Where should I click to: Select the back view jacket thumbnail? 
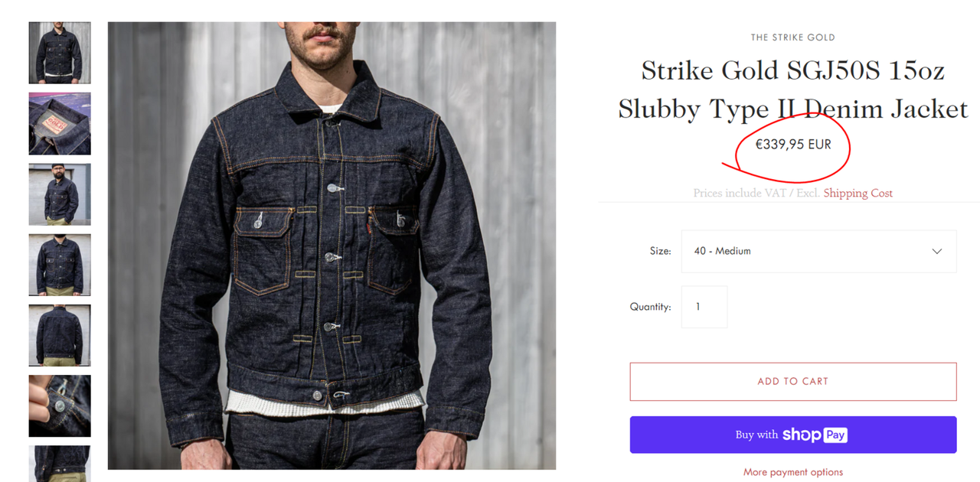(x=60, y=335)
